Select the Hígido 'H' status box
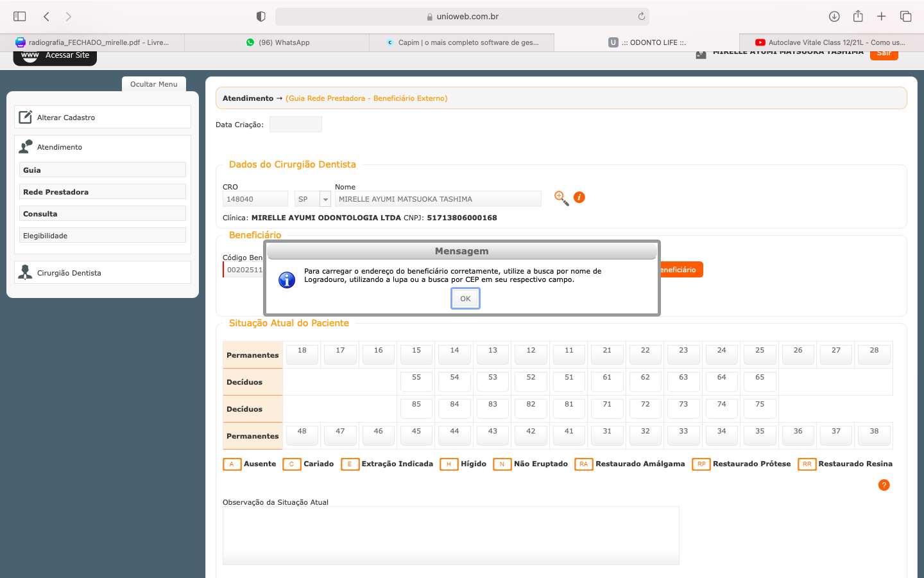Viewport: 924px width, 578px height. pos(449,464)
